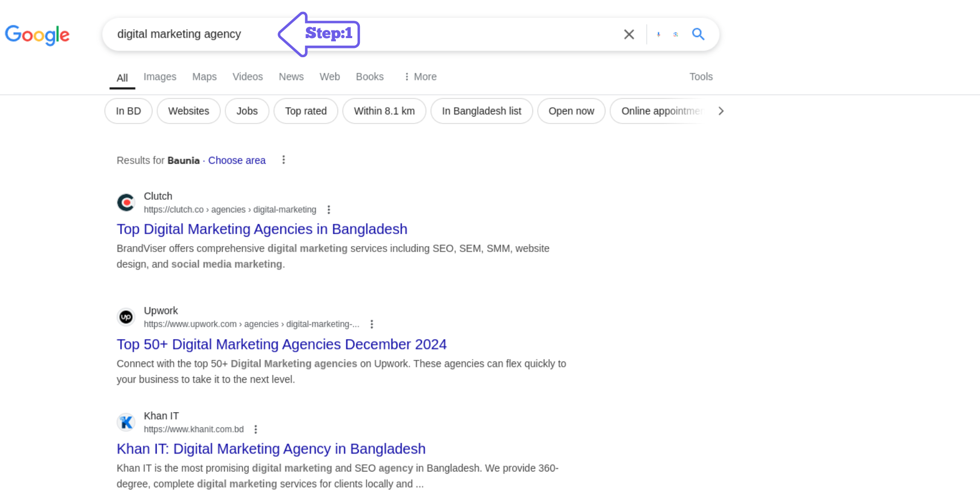
Task: Switch to the Web tab
Action: [330, 77]
